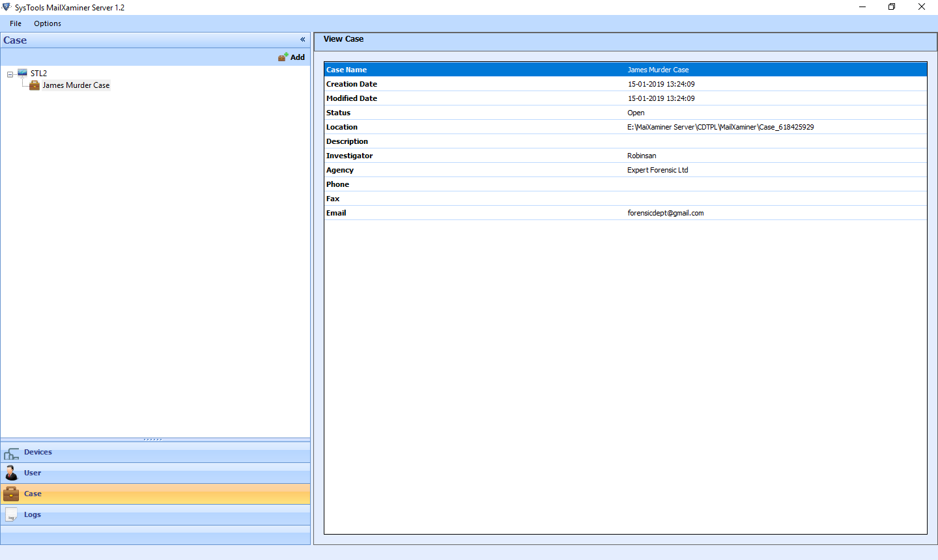Click the James Murder Case value cell
The height and width of the screenshot is (560, 938).
tap(658, 70)
